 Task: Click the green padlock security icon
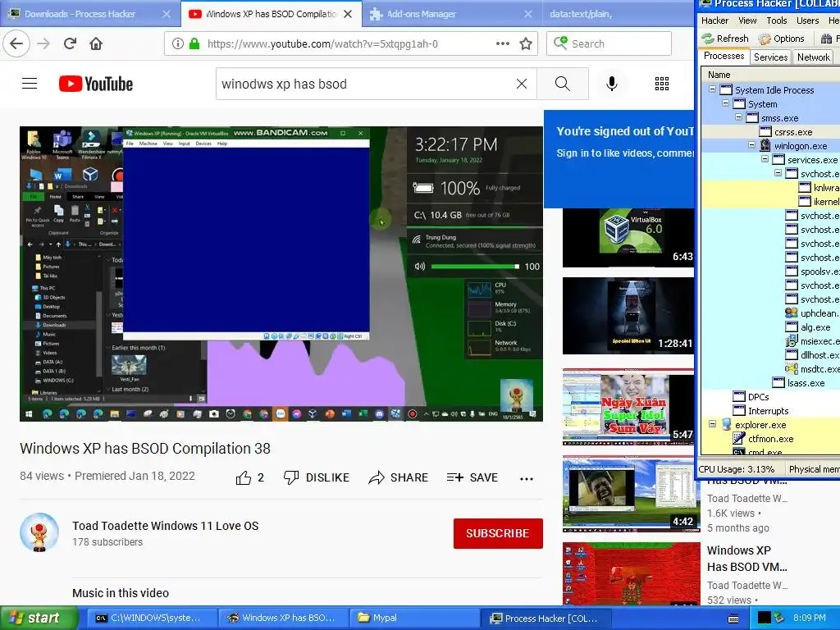coord(194,43)
